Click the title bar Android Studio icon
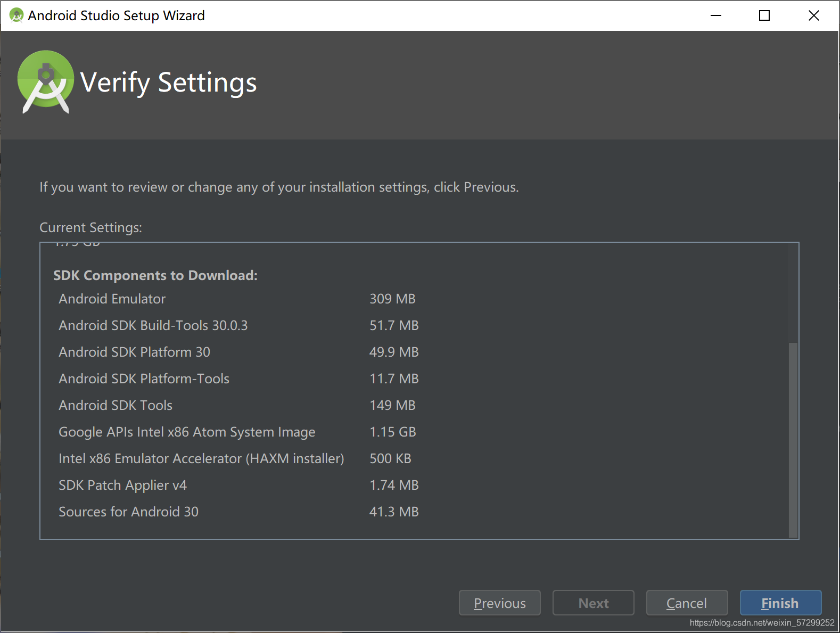 (x=17, y=15)
